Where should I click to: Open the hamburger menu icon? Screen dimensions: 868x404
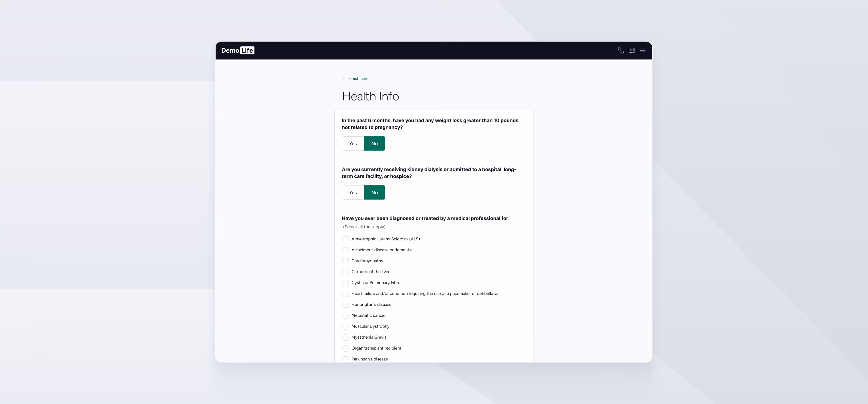[643, 50]
